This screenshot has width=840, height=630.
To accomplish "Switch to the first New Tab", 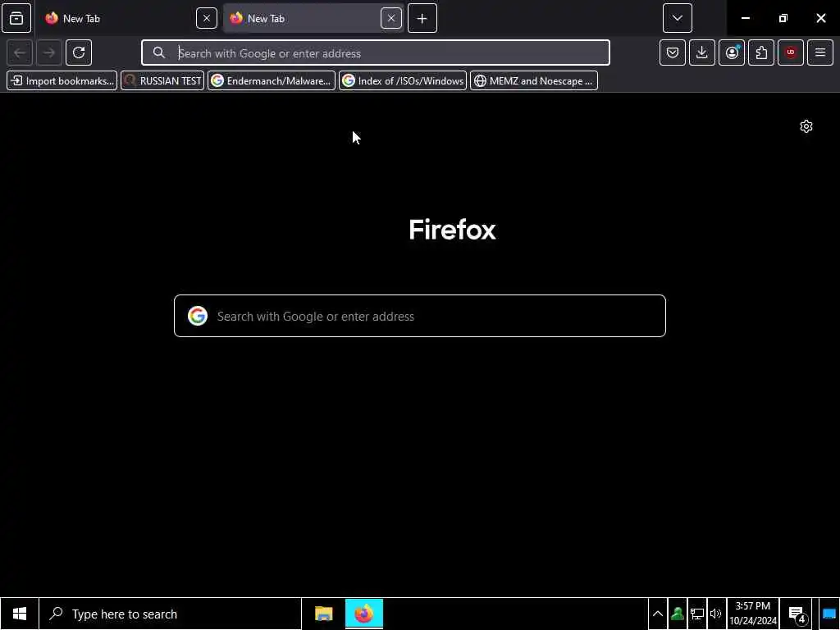I will coord(129,18).
